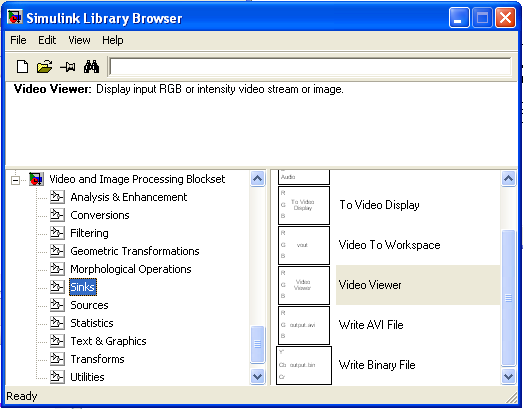Click the Transforms library icon
This screenshot has width=523, height=409.
(x=57, y=359)
